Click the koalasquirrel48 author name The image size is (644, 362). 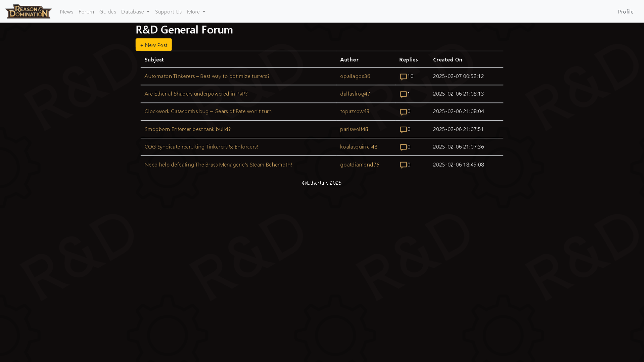click(x=359, y=146)
